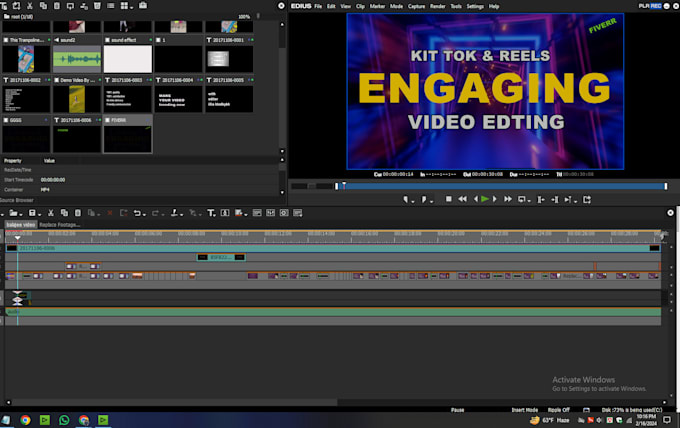This screenshot has height=428, width=680.
Task: Click the Rewind button in the player
Action: (x=461, y=199)
